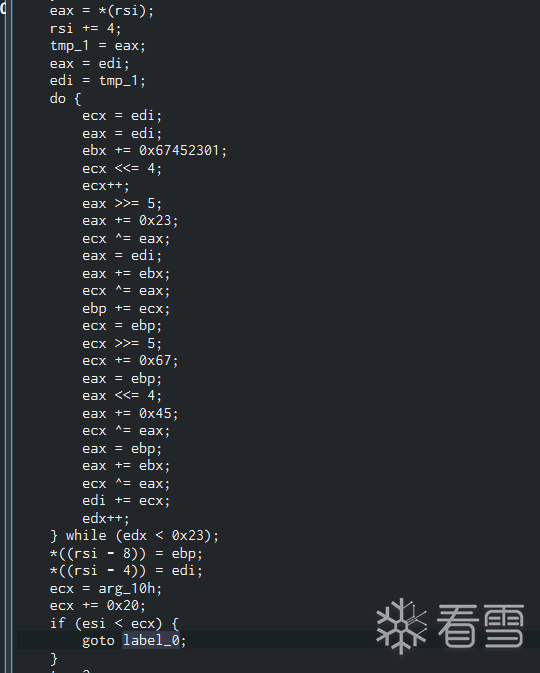Click the goto keyword on the highlighted line
540x673 pixels.
point(98,641)
